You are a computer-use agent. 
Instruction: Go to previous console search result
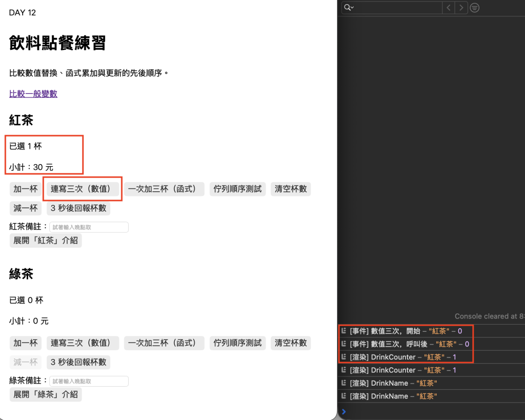pyautogui.click(x=449, y=7)
